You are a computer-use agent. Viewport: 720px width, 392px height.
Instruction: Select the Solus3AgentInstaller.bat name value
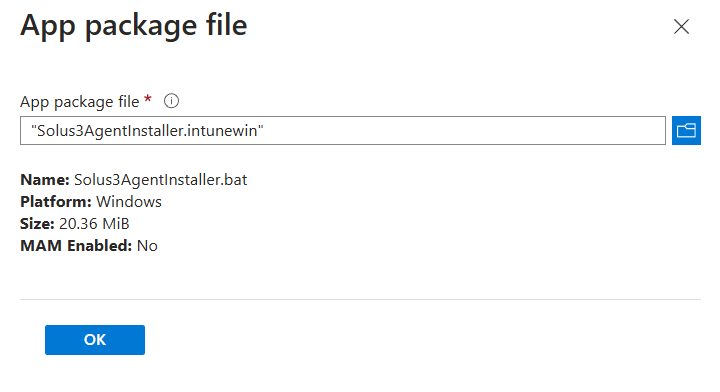(x=161, y=179)
